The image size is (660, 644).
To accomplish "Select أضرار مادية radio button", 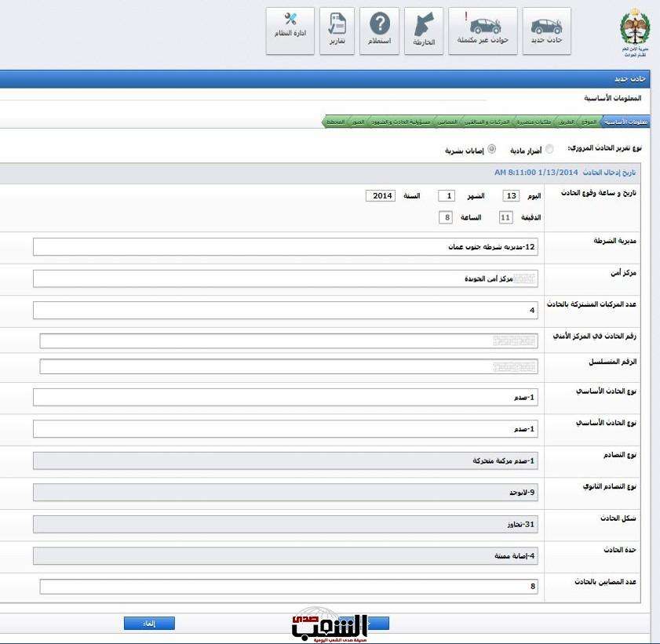I will click(x=549, y=149).
